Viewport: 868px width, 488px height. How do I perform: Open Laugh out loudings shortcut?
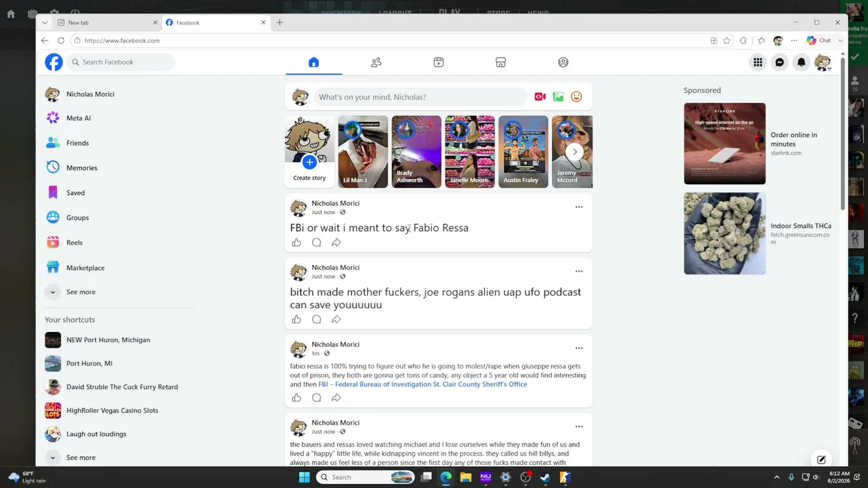coord(96,434)
